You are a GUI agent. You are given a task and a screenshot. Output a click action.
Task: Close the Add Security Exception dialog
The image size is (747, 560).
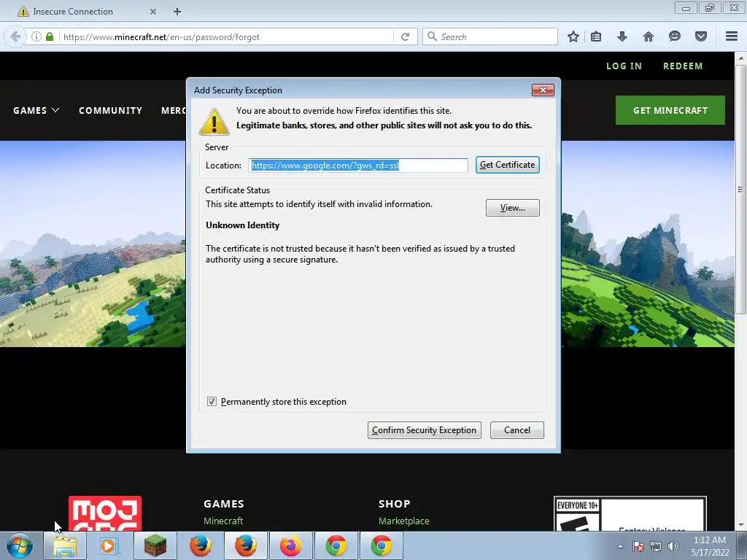[x=543, y=90]
